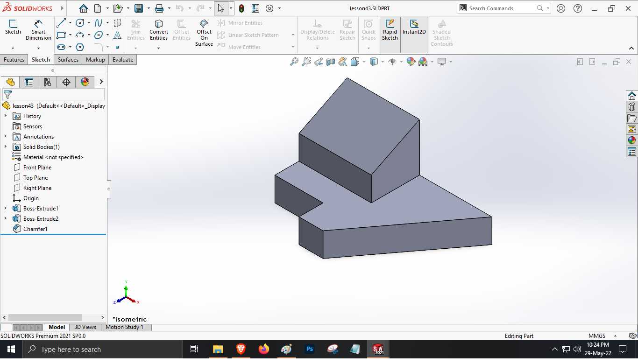
Task: Create a new document
Action: coord(98,8)
